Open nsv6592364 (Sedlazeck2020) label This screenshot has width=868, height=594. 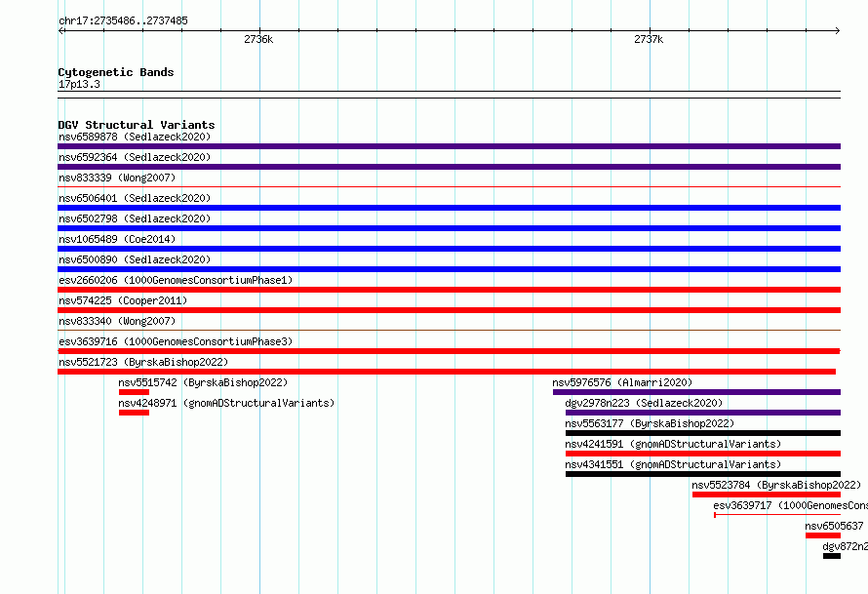tap(135, 157)
